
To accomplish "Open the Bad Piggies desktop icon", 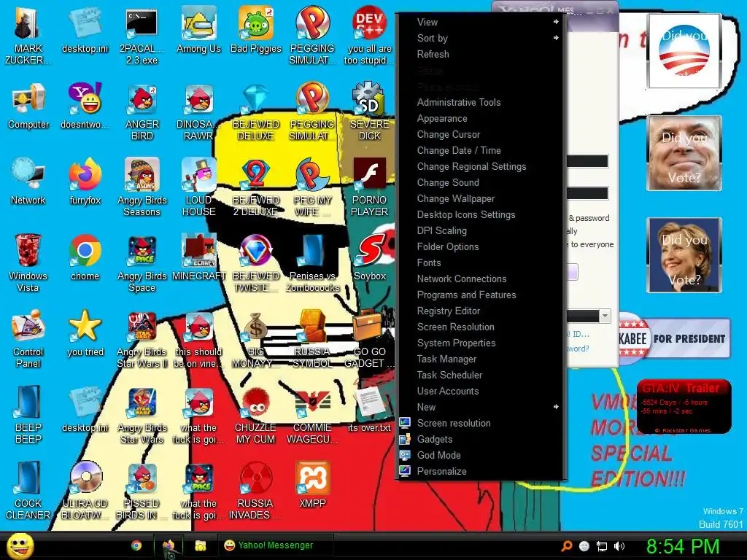I will pos(256,29).
